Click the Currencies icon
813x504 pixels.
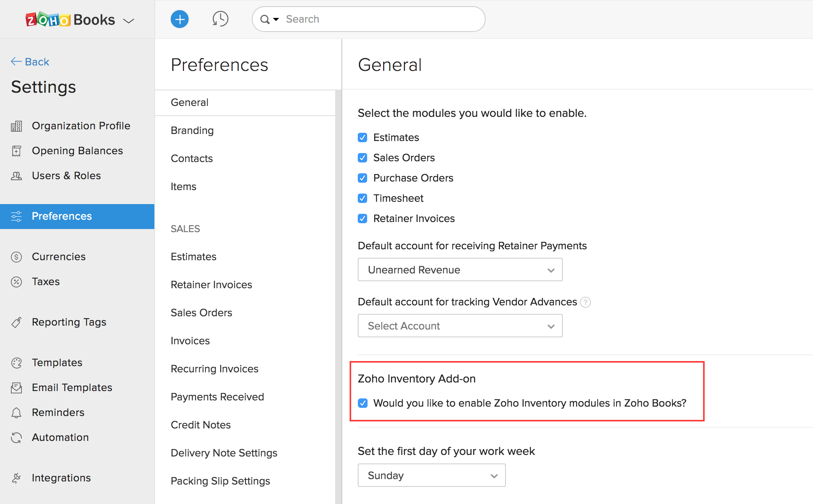click(16, 256)
